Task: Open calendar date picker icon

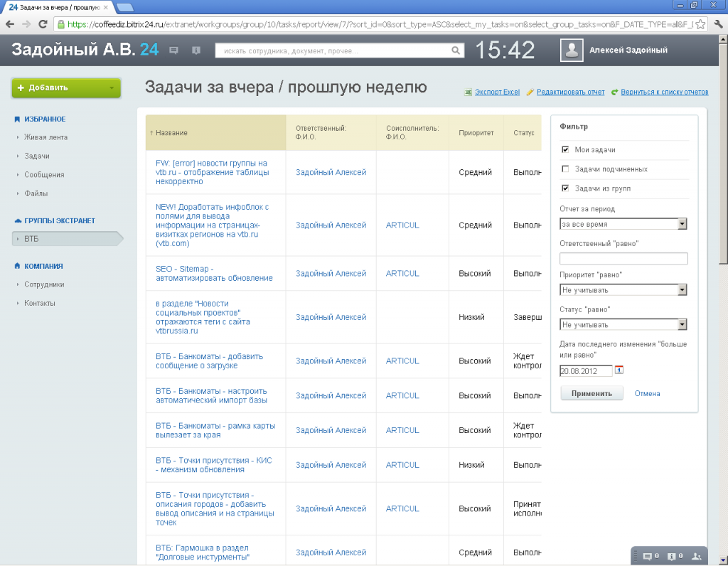Action: [x=619, y=370]
